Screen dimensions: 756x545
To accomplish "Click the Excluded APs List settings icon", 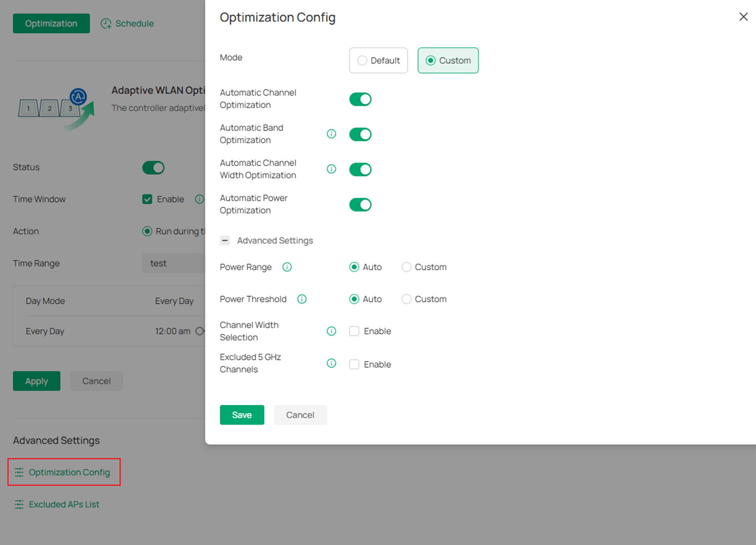I will click(19, 504).
